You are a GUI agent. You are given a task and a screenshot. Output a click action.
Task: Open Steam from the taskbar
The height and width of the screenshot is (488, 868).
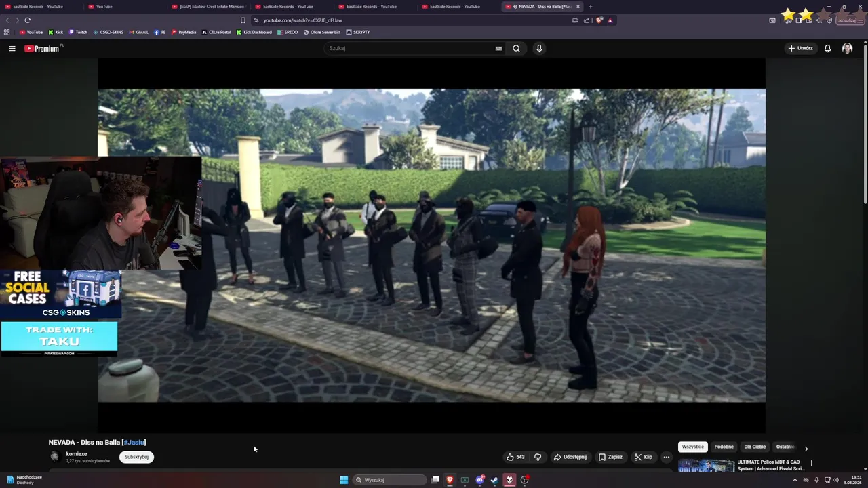click(x=494, y=480)
